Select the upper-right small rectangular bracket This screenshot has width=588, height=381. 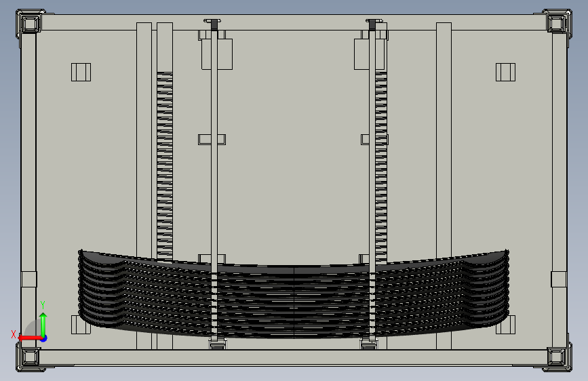[505, 72]
